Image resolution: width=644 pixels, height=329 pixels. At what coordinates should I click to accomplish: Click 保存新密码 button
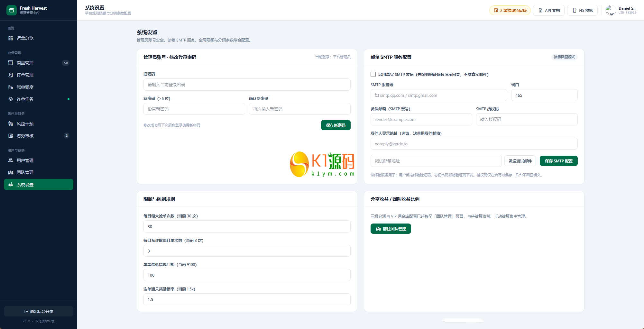pos(336,125)
